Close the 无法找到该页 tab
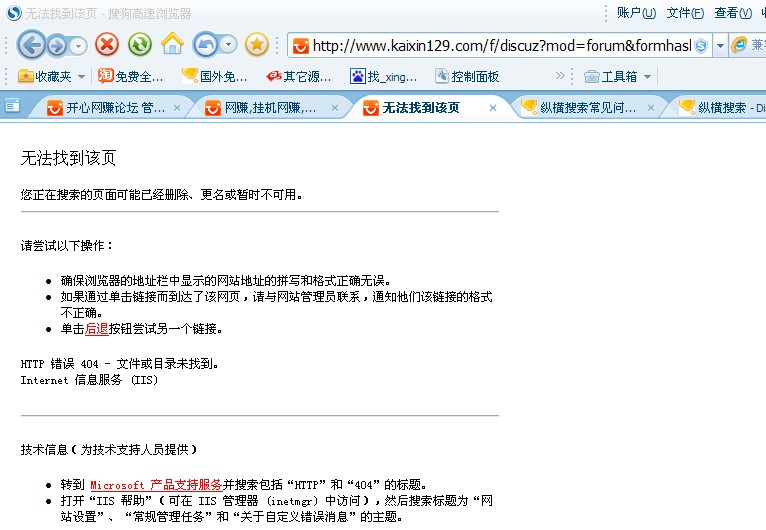The image size is (766, 530). 493,108
